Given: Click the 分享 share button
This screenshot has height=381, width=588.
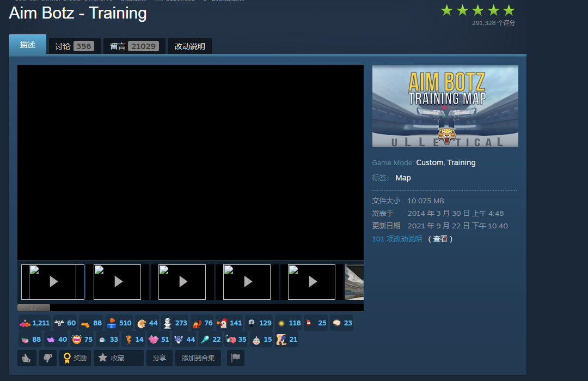Looking at the screenshot, I should 160,358.
